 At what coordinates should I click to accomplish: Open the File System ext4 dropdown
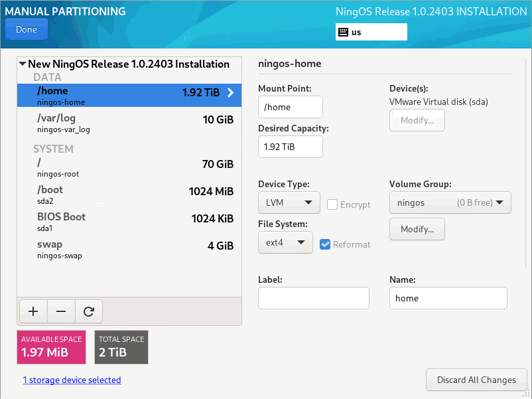click(285, 242)
